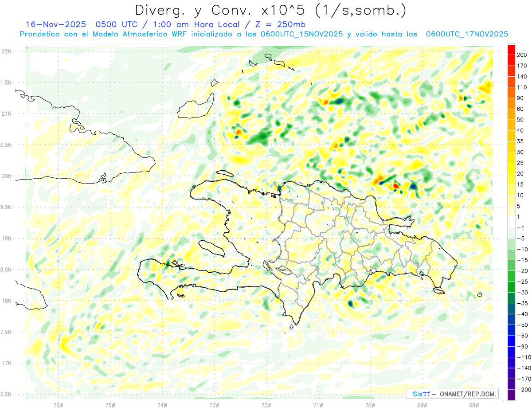The width and height of the screenshot is (532, 411).
Task: Click the '20N' latitude axis label
Action: click(x=7, y=176)
